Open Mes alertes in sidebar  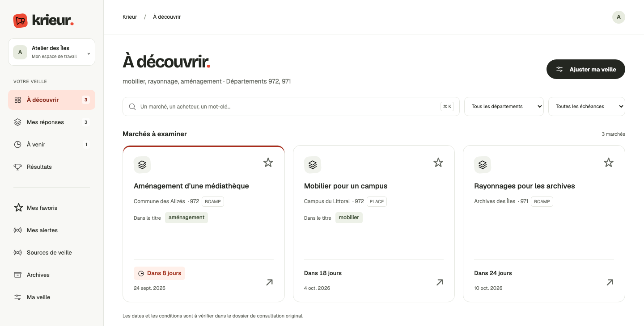(x=51, y=230)
